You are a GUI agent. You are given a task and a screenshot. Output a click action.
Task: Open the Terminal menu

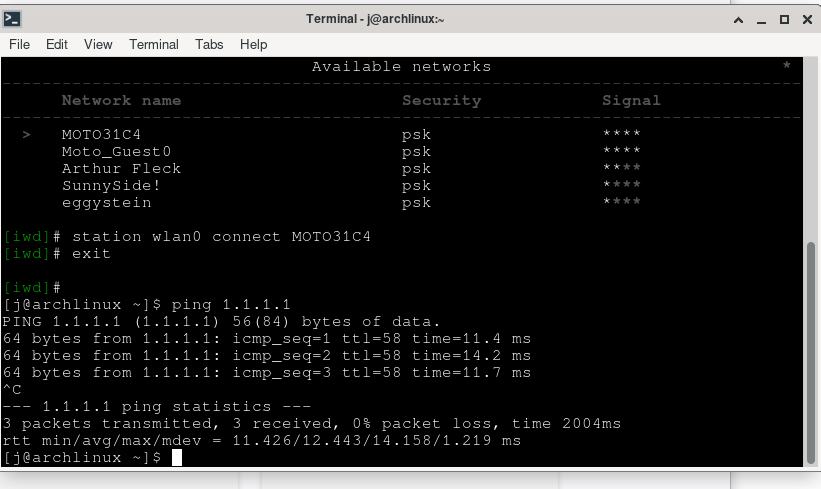click(153, 45)
